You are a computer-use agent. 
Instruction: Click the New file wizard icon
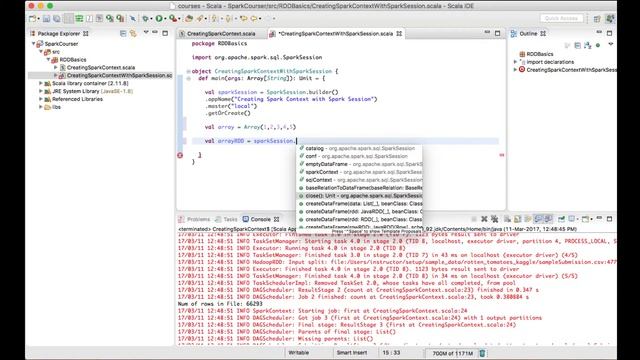coord(32,18)
